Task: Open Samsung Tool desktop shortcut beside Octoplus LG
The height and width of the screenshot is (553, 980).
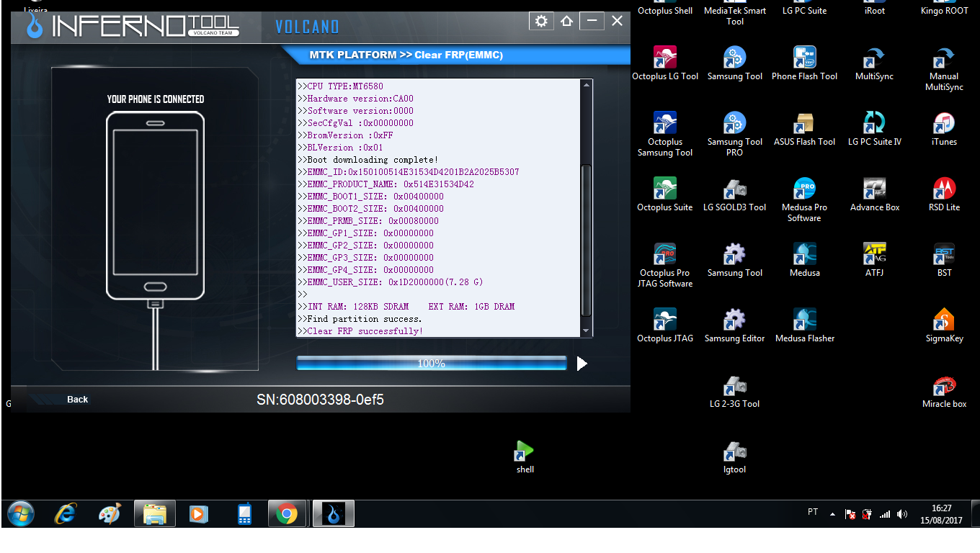Action: point(734,63)
